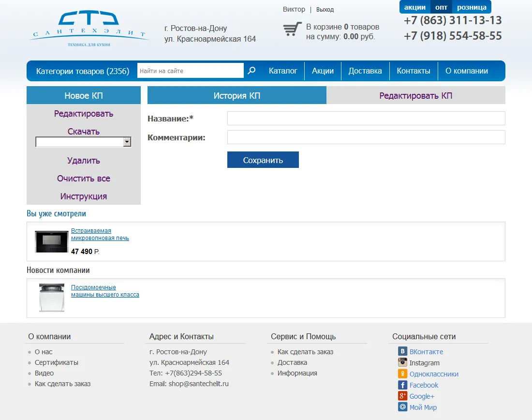Switch to the Редактировать КП tab
Image resolution: width=532 pixels, height=420 pixels.
pyautogui.click(x=415, y=95)
